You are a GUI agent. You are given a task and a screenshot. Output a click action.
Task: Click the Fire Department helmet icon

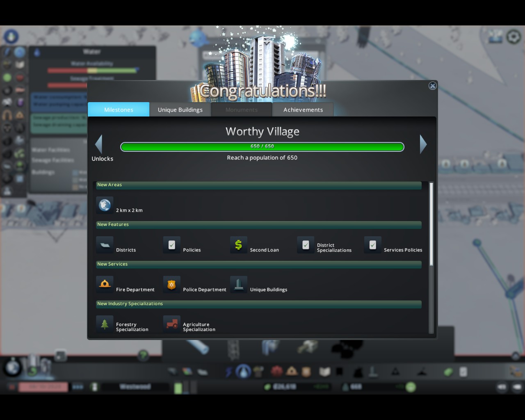pos(105,284)
